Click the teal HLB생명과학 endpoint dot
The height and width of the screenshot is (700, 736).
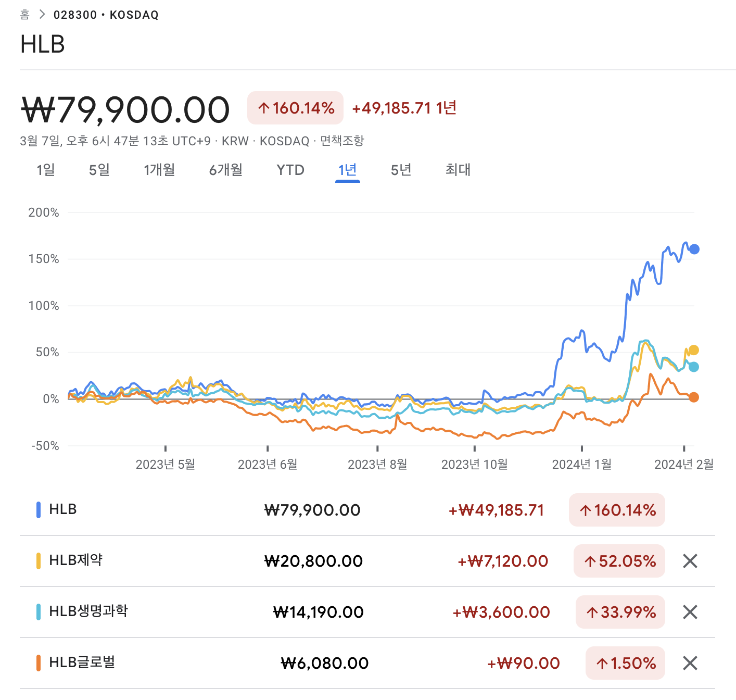click(x=693, y=367)
